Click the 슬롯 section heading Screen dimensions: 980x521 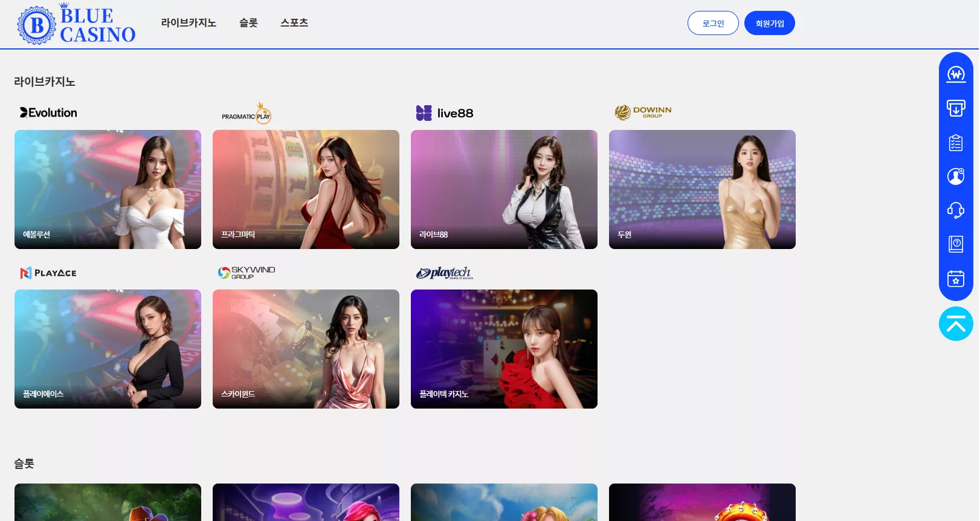(x=24, y=464)
